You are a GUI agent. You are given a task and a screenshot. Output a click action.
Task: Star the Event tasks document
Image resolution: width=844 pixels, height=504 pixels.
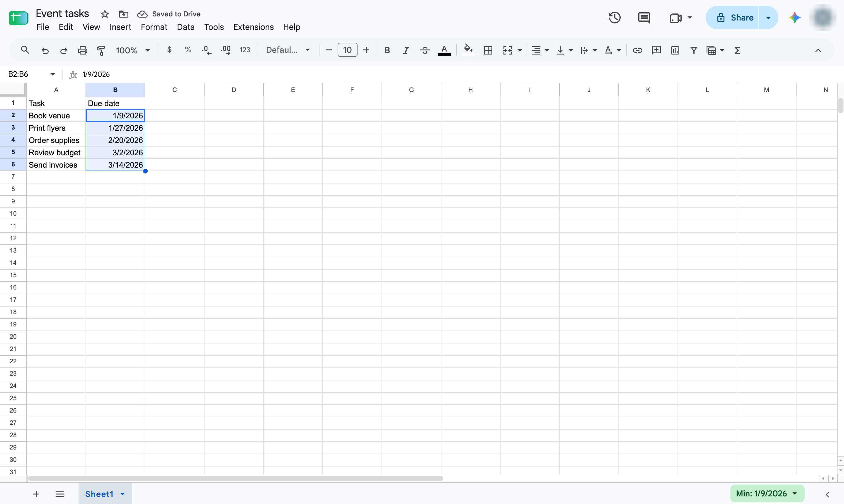point(105,14)
